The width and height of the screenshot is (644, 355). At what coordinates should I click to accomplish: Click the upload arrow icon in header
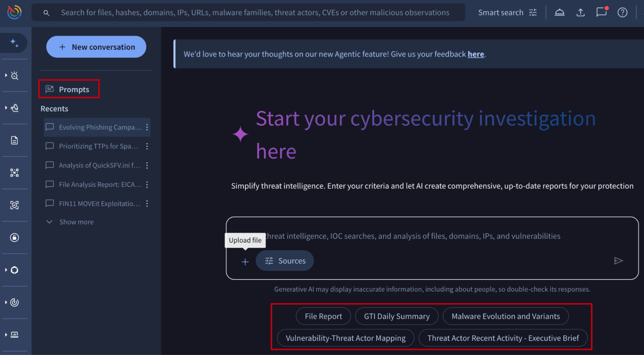580,12
